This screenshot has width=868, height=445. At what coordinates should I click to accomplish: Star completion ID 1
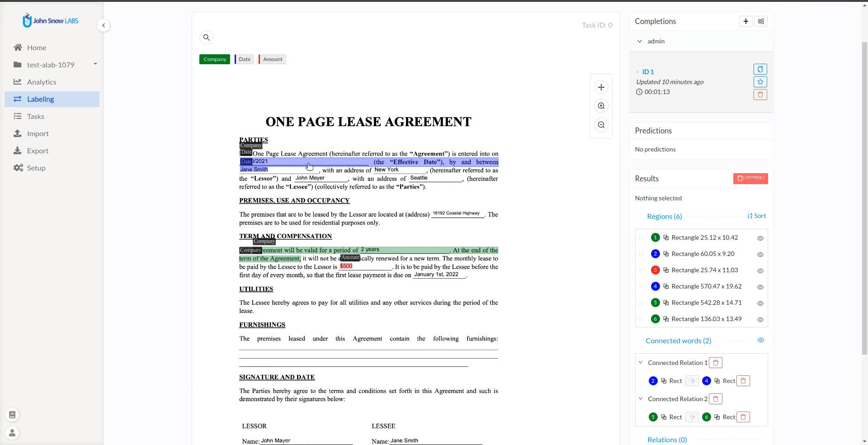point(760,82)
